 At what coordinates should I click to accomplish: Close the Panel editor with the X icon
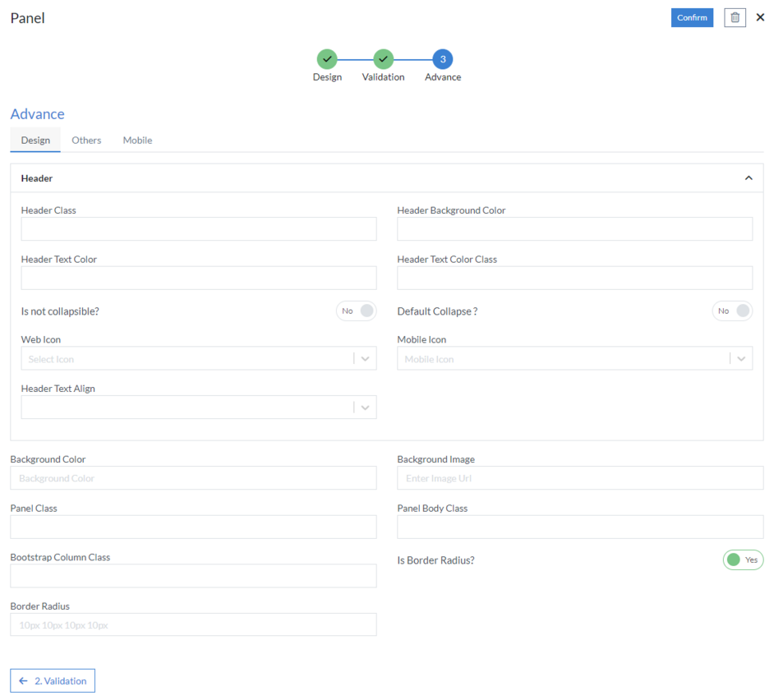pos(760,17)
